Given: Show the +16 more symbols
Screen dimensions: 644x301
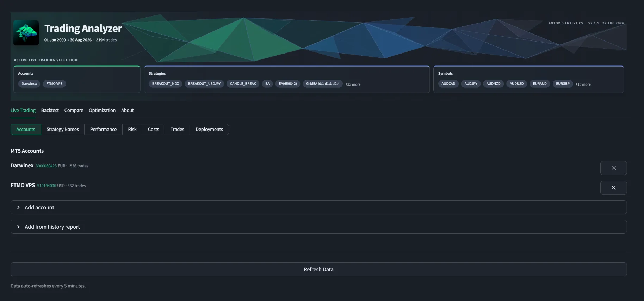Looking at the screenshot, I should (583, 84).
